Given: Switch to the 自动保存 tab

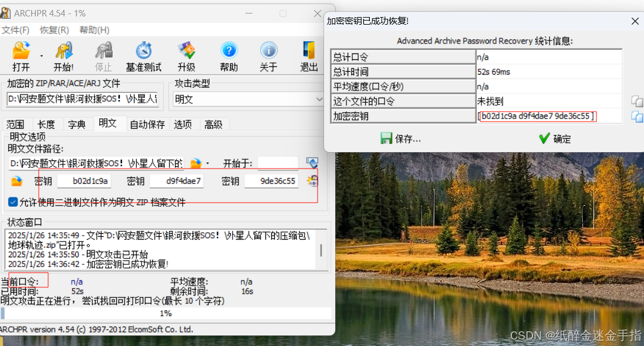Looking at the screenshot, I should pos(147,125).
